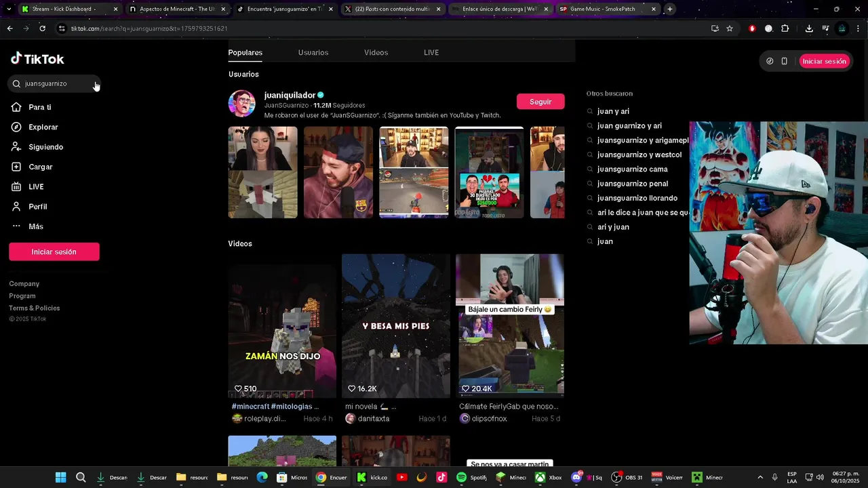
Task: Switch to the Videos tab
Action: [376, 52]
